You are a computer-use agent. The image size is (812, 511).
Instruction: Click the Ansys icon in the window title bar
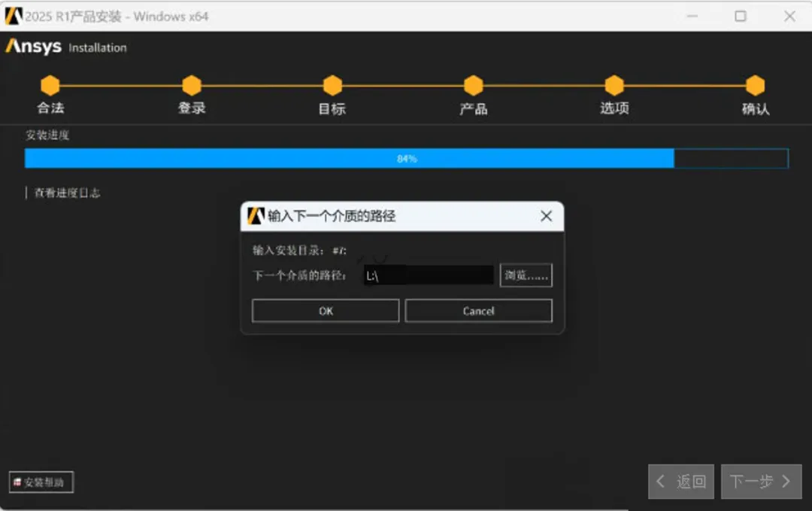[14, 16]
